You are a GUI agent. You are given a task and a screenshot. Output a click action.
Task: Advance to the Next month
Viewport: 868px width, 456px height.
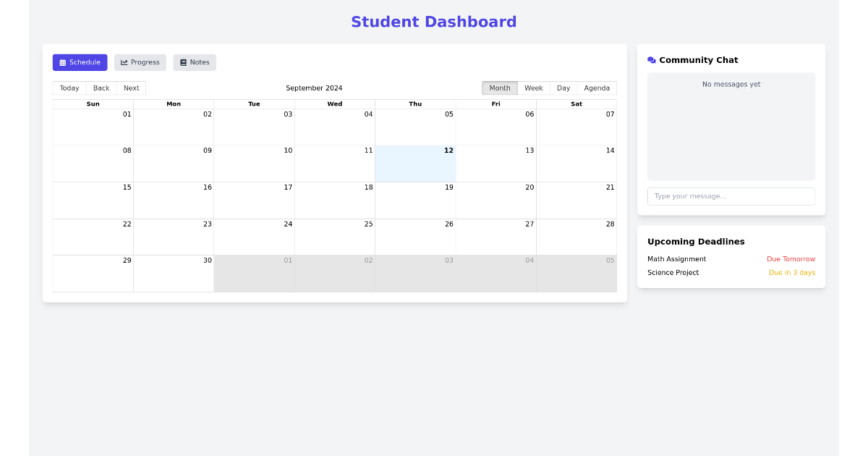click(x=131, y=88)
